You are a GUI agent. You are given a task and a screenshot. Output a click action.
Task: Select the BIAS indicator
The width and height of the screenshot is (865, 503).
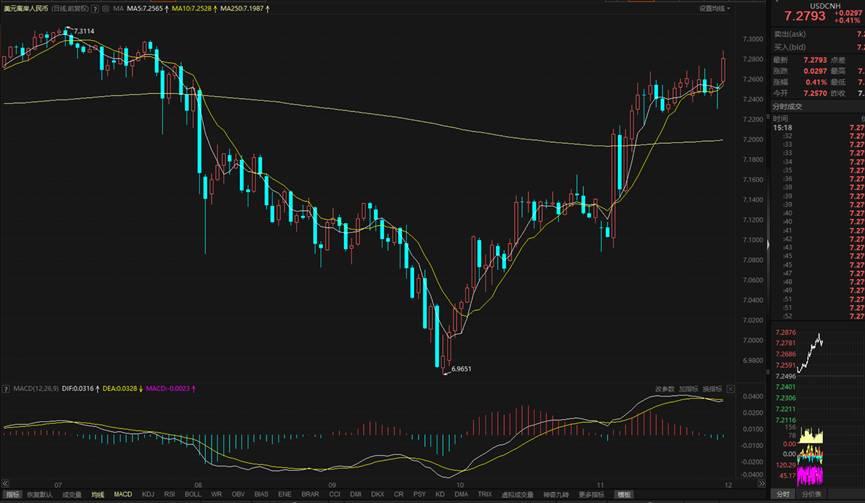pos(261,494)
